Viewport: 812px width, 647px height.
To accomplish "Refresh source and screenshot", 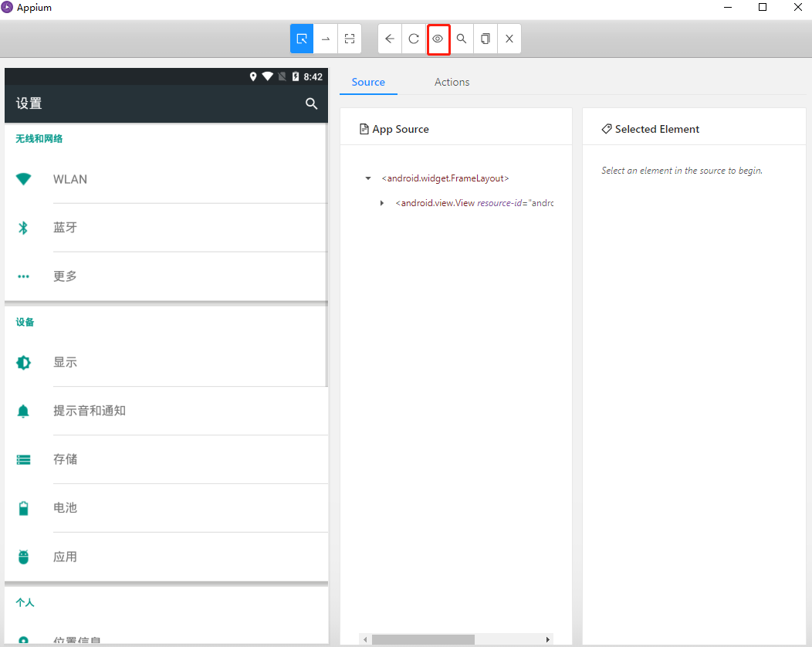I will [414, 39].
